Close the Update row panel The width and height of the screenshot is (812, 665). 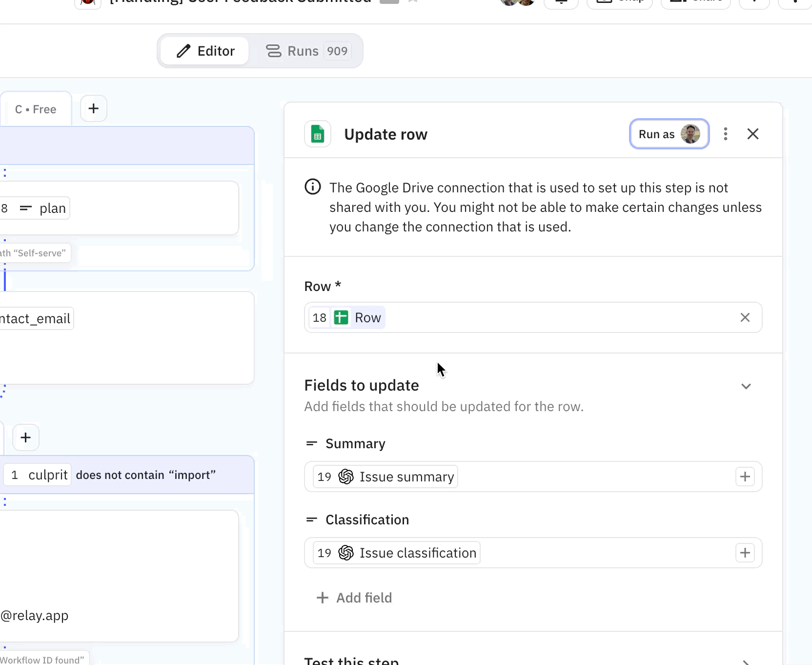tap(752, 134)
